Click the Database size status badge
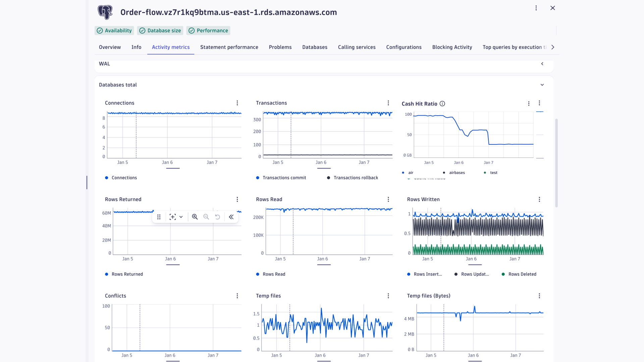Viewport: 644px width, 362px height. click(x=160, y=31)
